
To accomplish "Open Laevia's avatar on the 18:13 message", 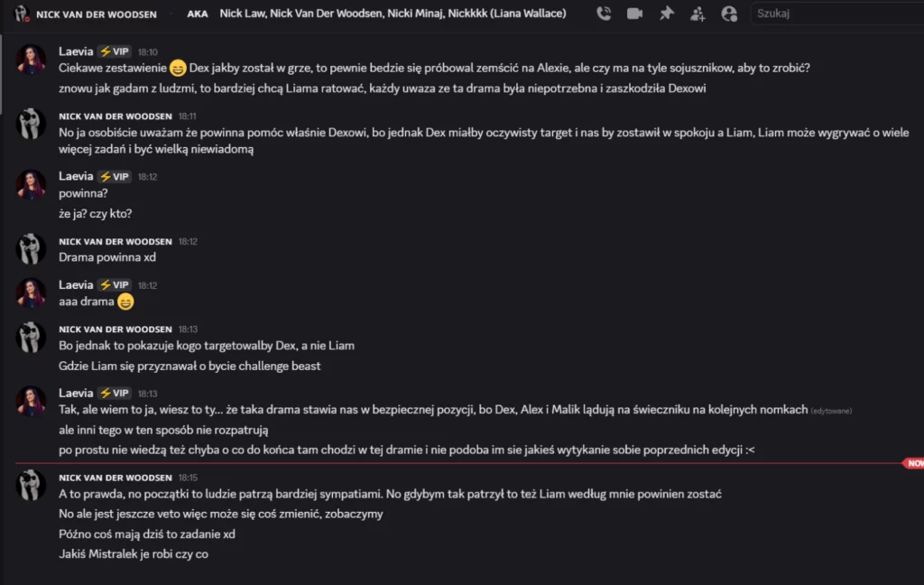I will [32, 401].
